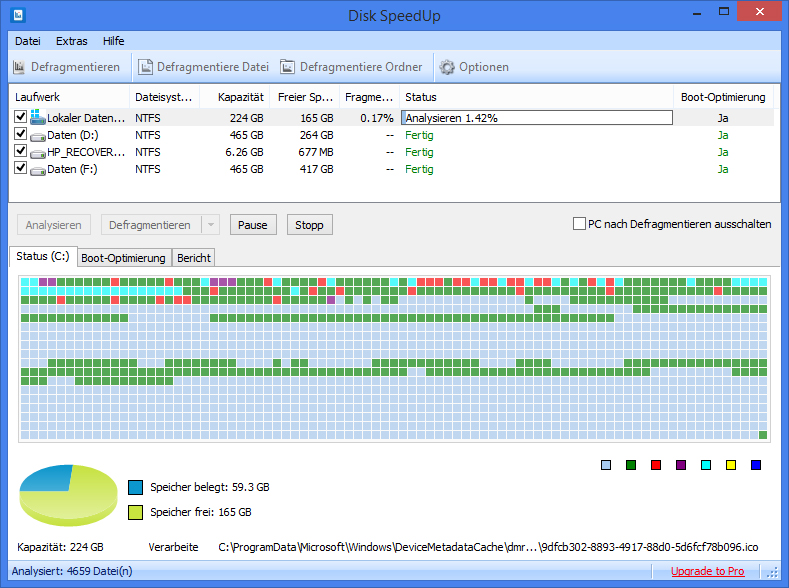The image size is (789, 588).
Task: Click the yellow legend swatch
Action: click(x=731, y=465)
